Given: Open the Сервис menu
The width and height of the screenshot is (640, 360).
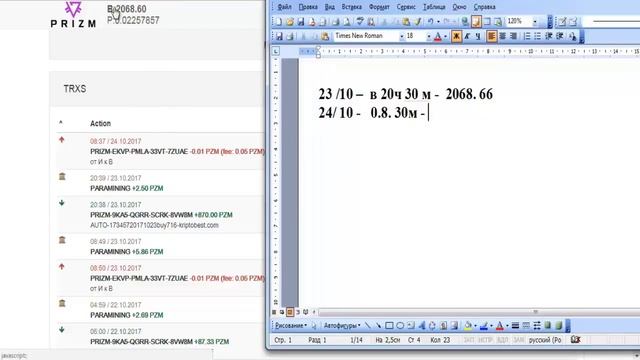Looking at the screenshot, I should click(x=406, y=7).
